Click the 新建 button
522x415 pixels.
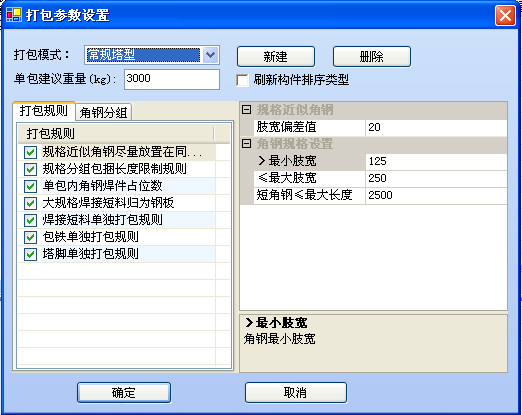pyautogui.click(x=276, y=56)
